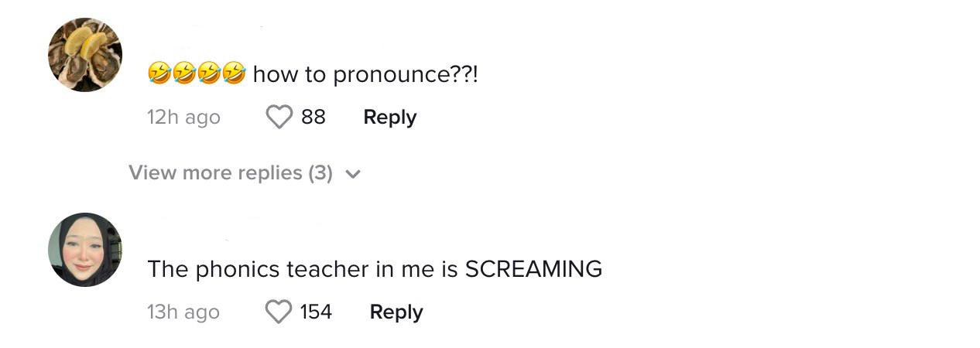980x348 pixels.
Task: Click the 154 likes count
Action: tap(316, 312)
